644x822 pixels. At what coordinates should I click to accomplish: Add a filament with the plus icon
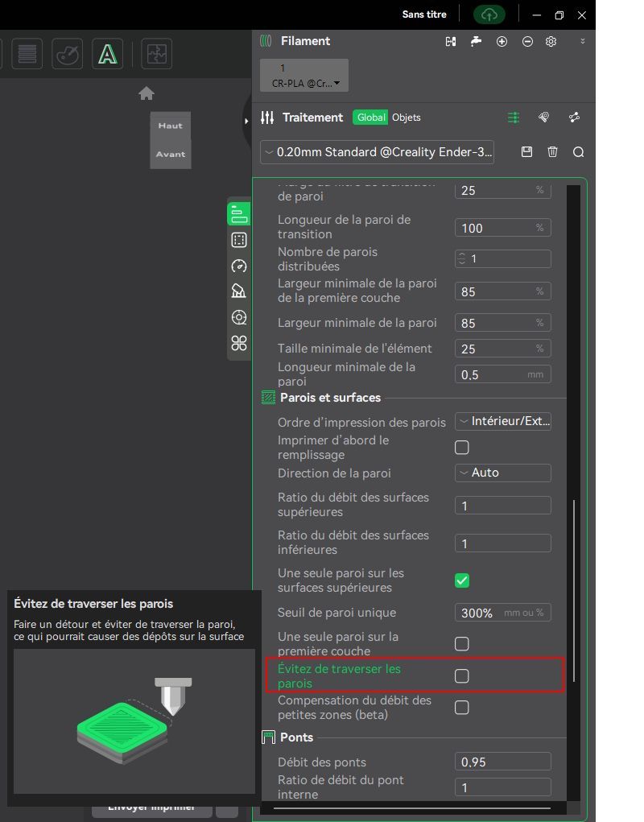[x=502, y=41]
